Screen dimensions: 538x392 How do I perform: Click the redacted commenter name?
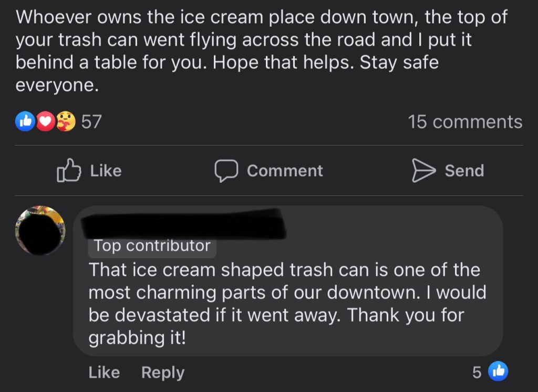[184, 224]
